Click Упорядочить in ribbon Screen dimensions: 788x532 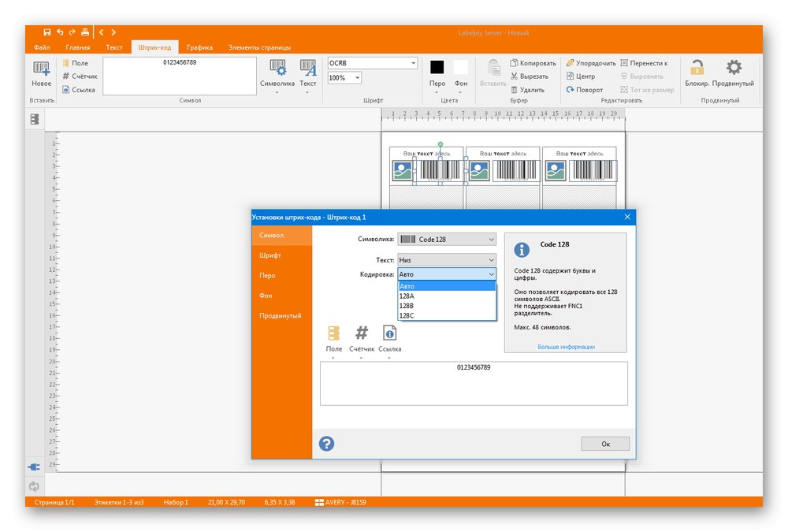[590, 63]
